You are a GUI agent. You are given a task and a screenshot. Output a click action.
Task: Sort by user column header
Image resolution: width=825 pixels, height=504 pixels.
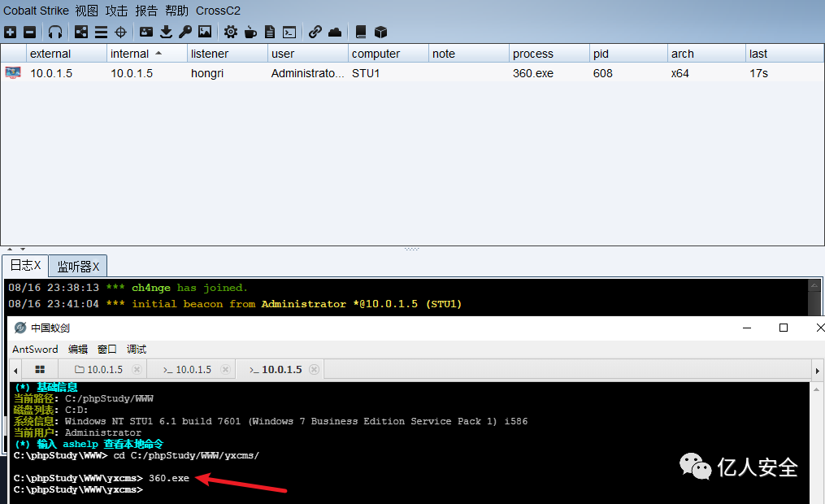(308, 54)
